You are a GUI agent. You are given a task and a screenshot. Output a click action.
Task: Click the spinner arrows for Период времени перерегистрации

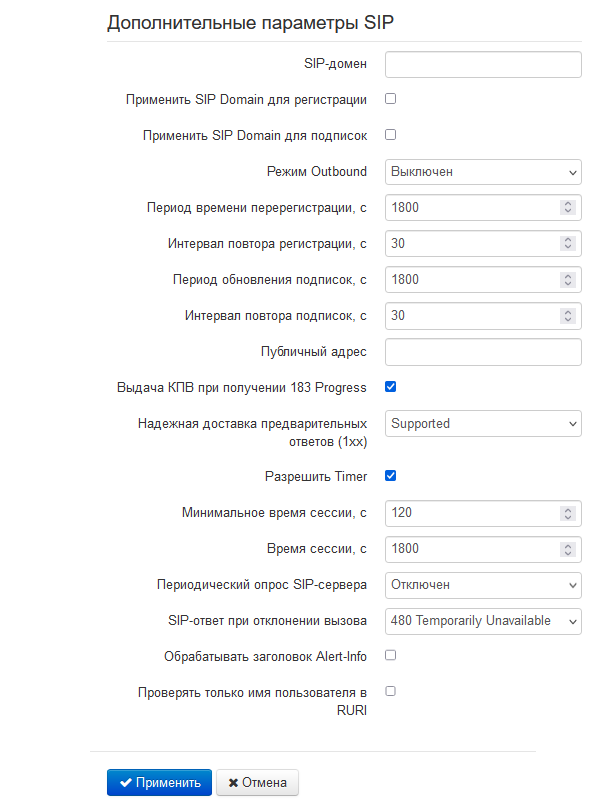click(x=568, y=208)
